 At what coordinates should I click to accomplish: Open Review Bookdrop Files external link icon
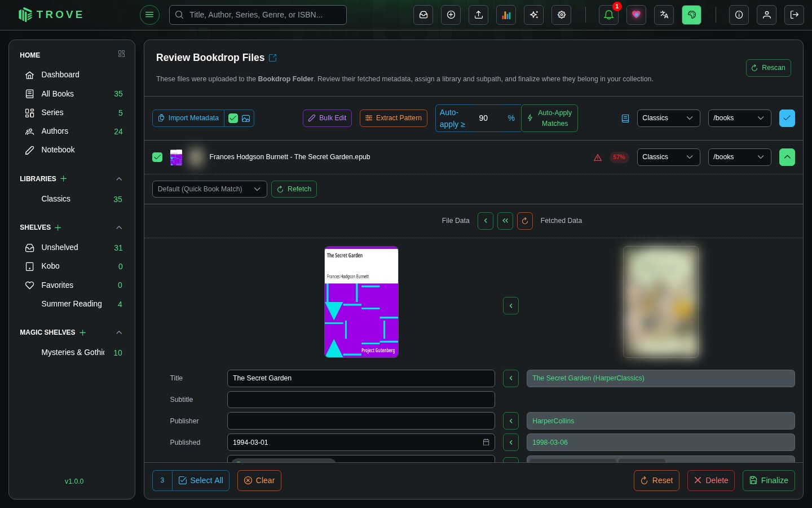[273, 58]
